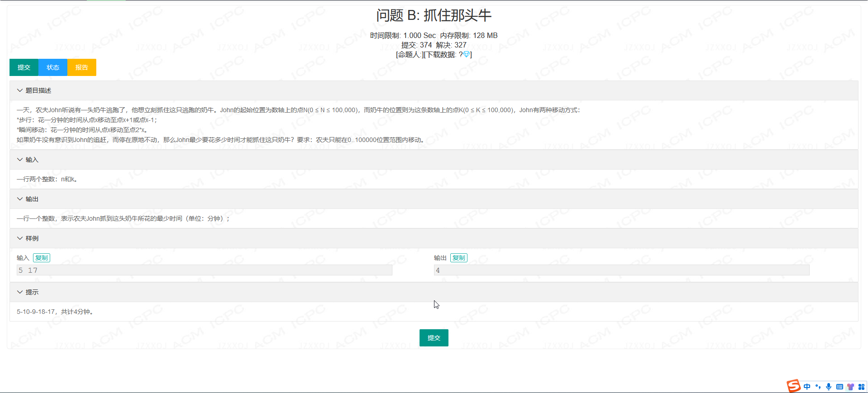This screenshot has width=868, height=393.
Task: Click the line starting *步行
Action: point(87,120)
